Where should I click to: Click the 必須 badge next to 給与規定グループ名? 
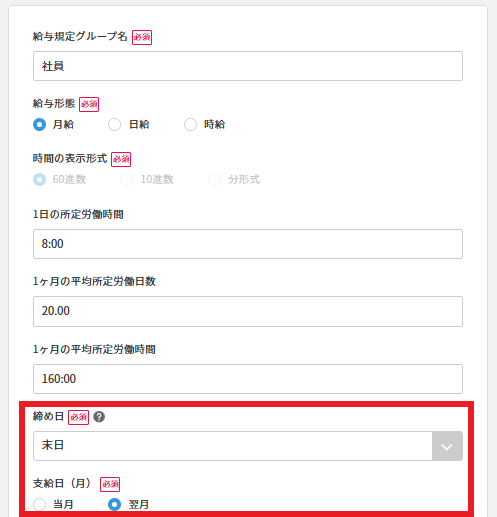tap(142, 37)
